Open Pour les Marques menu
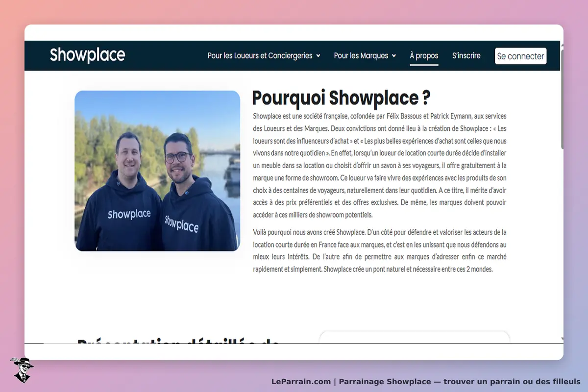Image resolution: width=588 pixels, height=392 pixels. coord(361,56)
